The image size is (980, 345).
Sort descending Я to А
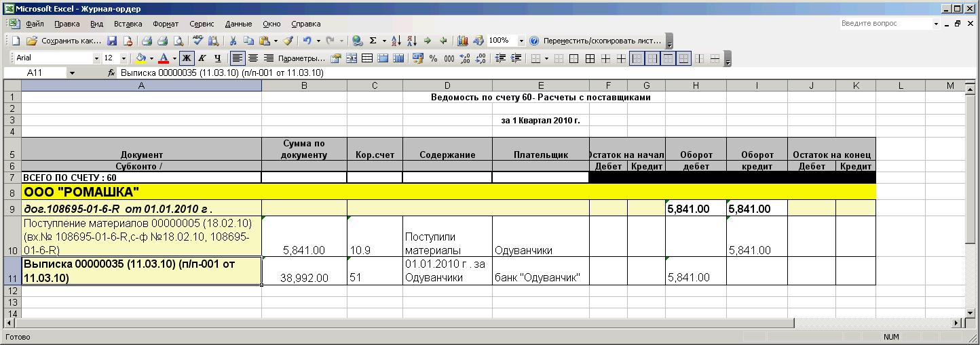point(412,41)
